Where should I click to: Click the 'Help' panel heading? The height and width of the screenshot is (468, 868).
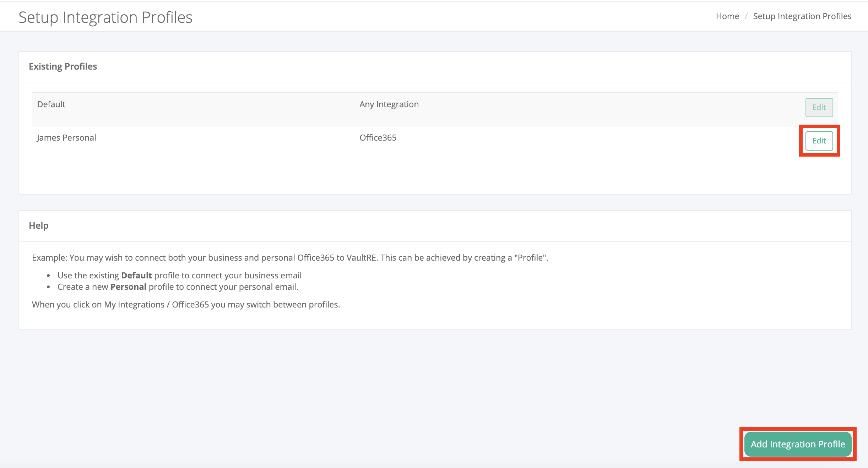click(x=39, y=225)
